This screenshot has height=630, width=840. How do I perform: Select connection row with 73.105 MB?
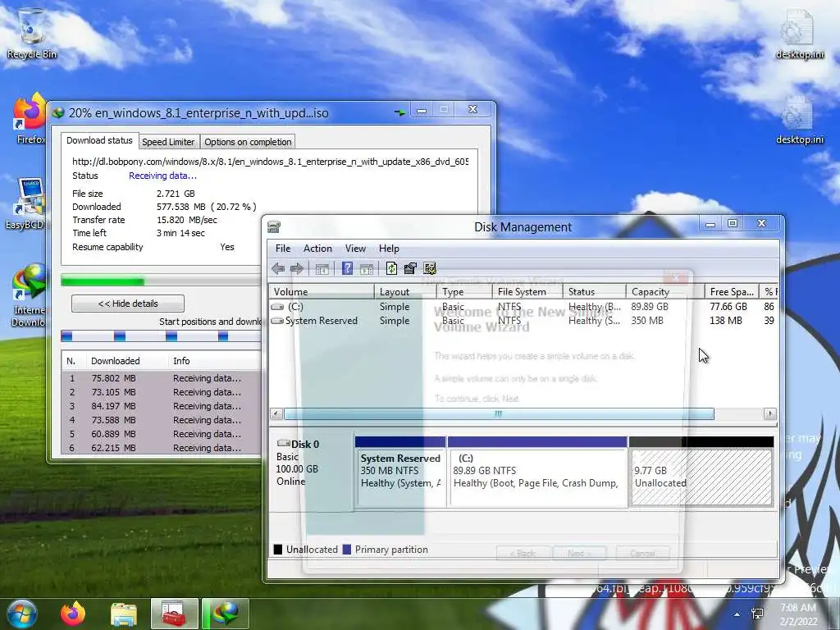(161, 392)
